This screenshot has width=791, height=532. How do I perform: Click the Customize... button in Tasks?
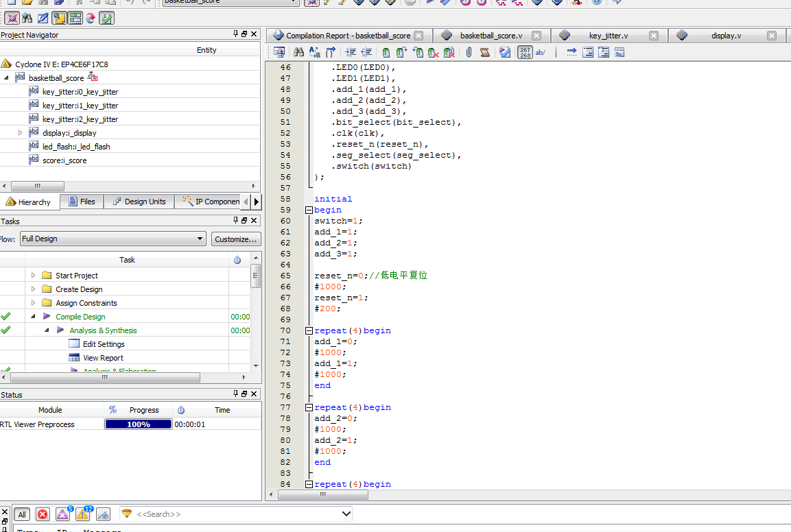tap(235, 239)
